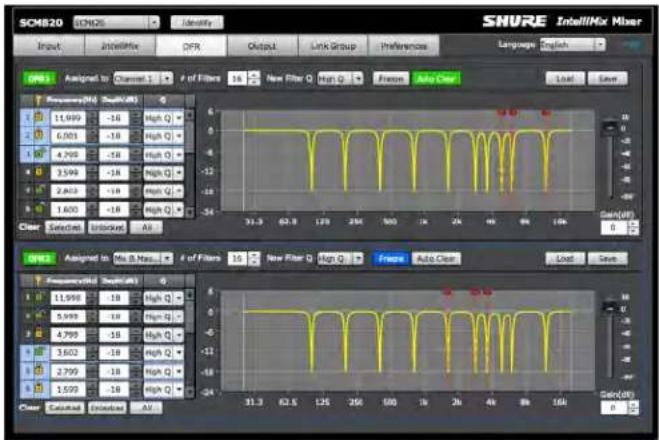Screen dimensions: 659x440
Task: Switch to the IntelliMix tab
Action: [120, 46]
